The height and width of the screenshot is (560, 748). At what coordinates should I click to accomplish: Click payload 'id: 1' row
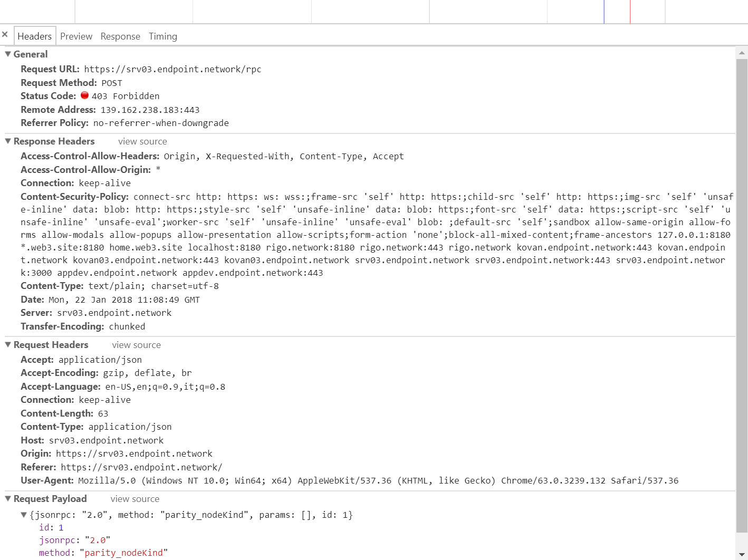(51, 527)
